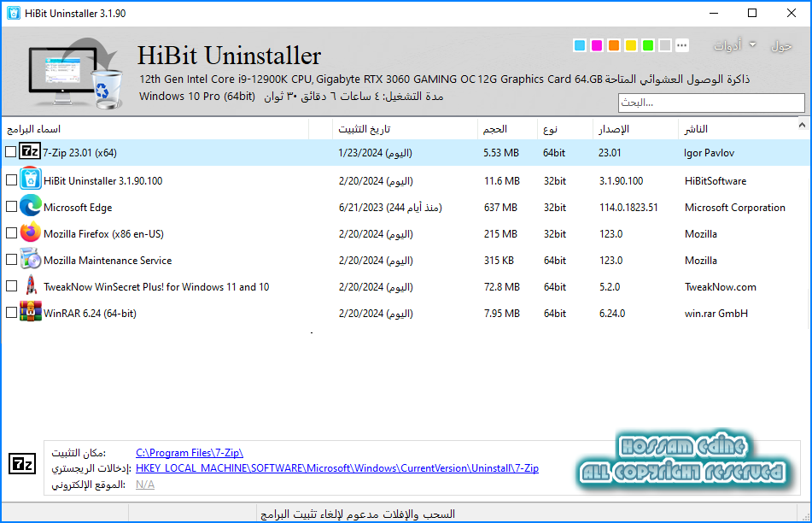Screen dimensions: 812x523
Task: Sort by نوع type column header
Action: pos(565,129)
